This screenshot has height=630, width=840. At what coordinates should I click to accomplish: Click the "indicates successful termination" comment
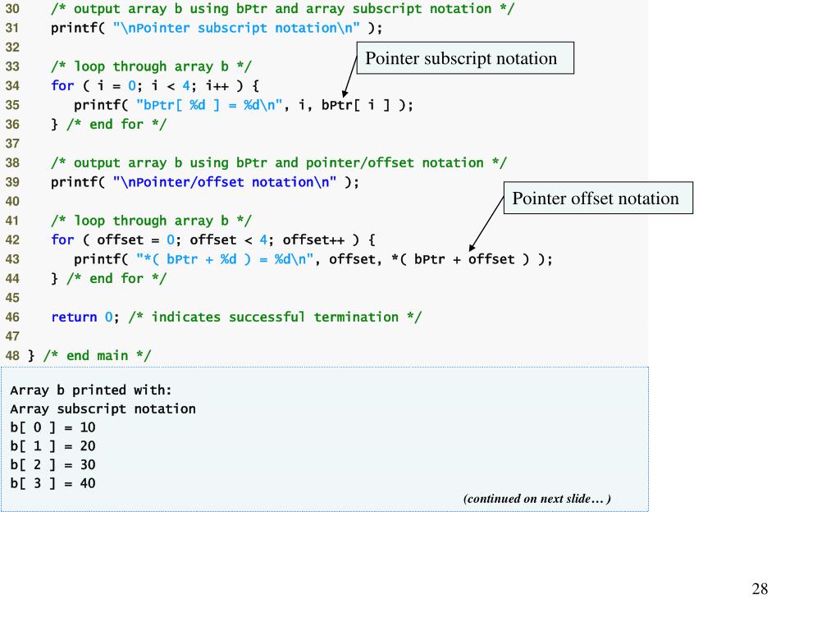click(275, 317)
